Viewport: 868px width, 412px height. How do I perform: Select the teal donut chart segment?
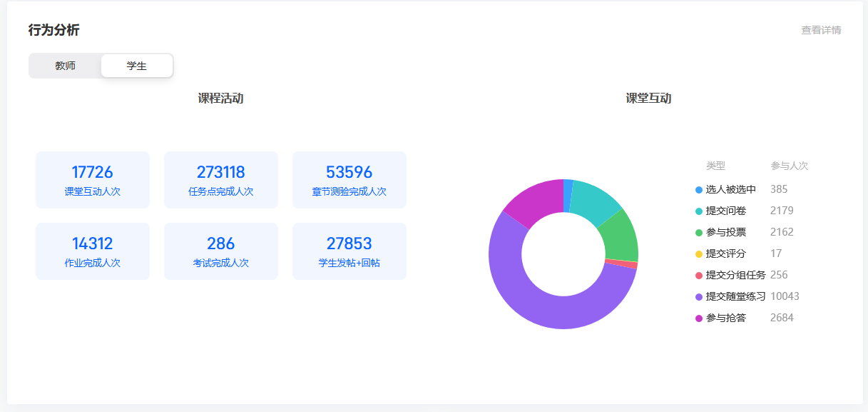pos(594,199)
